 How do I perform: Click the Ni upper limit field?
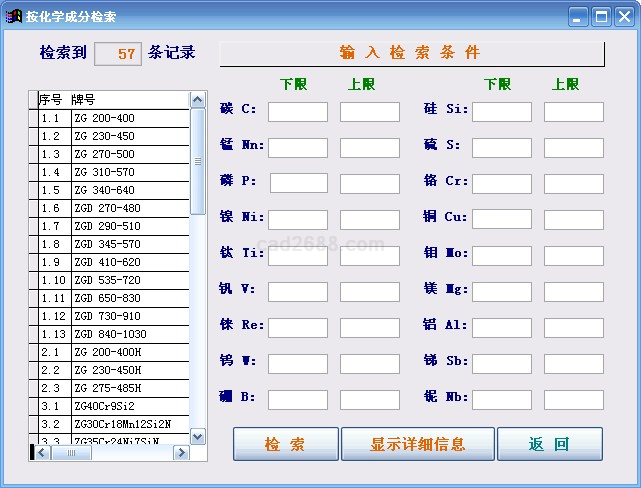click(369, 220)
